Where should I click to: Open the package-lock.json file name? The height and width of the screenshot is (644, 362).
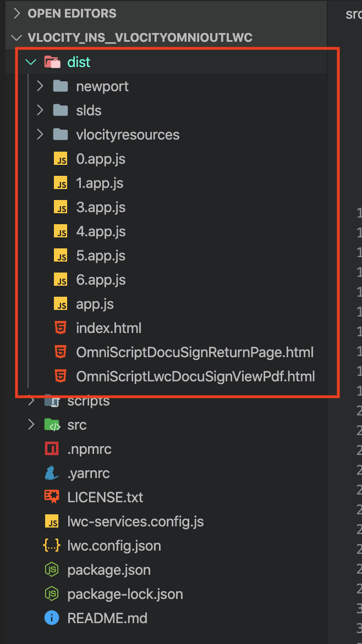tap(125, 595)
